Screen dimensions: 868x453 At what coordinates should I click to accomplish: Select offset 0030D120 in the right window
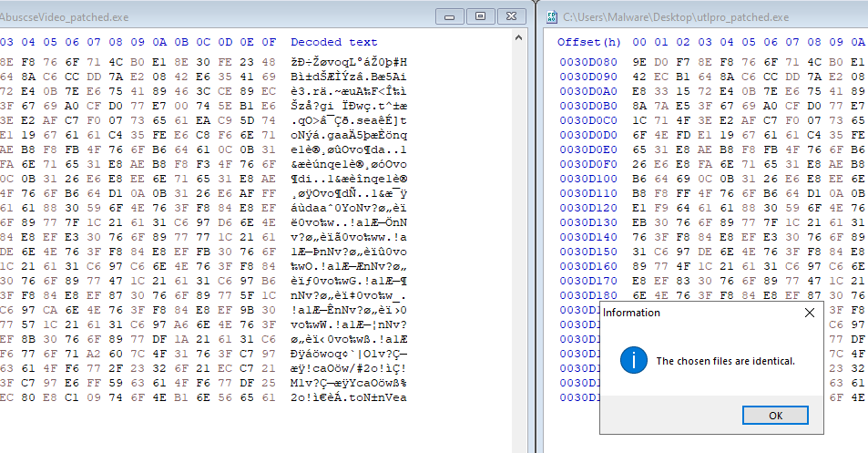[x=587, y=208]
